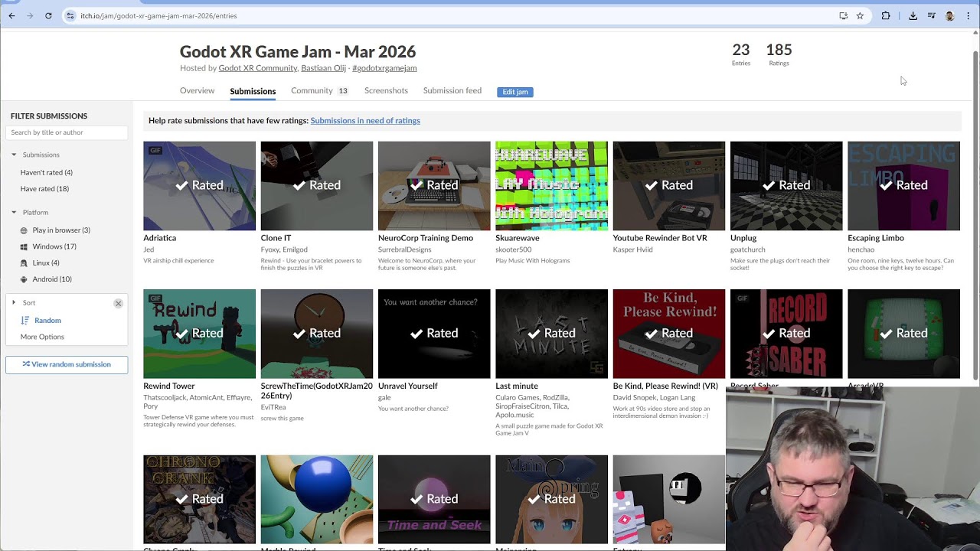This screenshot has height=551, width=980.
Task: Open the Overview tab
Action: tap(197, 91)
